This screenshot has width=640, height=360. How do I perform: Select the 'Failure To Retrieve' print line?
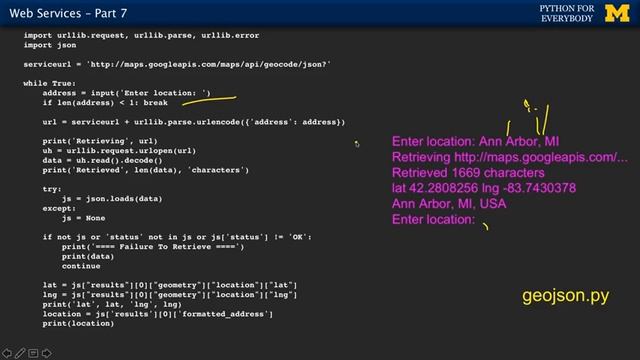pos(153,247)
